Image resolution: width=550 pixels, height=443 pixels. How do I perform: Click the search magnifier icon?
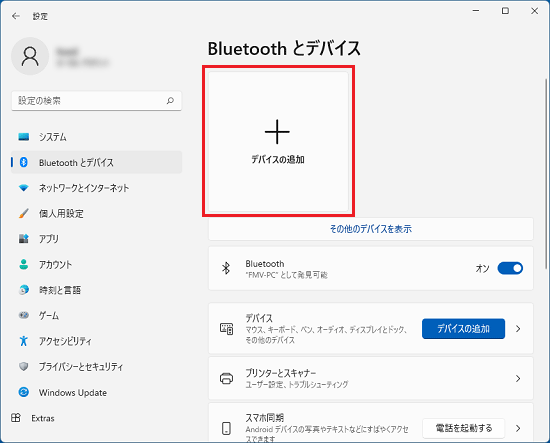point(170,101)
